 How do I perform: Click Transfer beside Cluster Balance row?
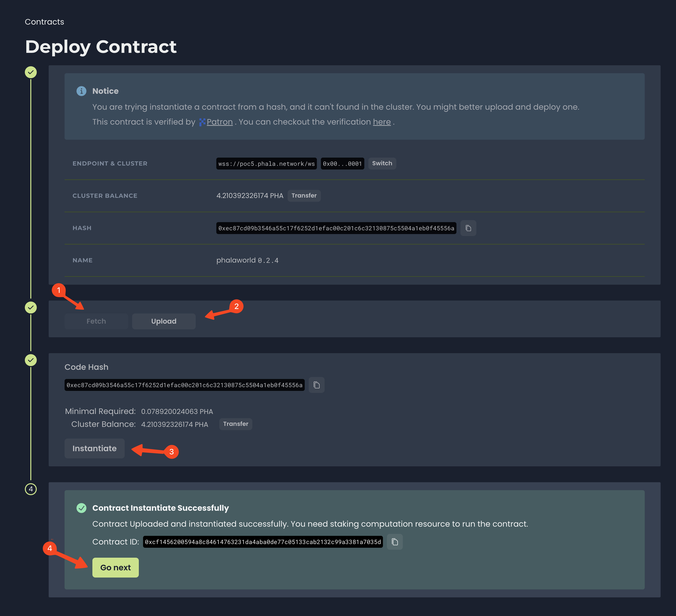point(304,196)
